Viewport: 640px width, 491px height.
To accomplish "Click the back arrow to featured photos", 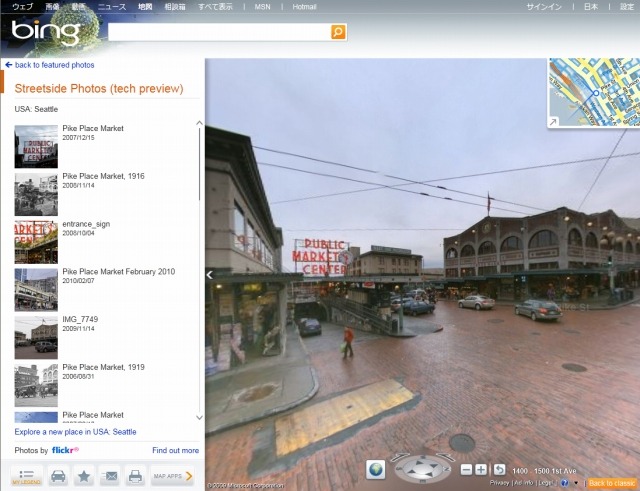I will (9, 65).
